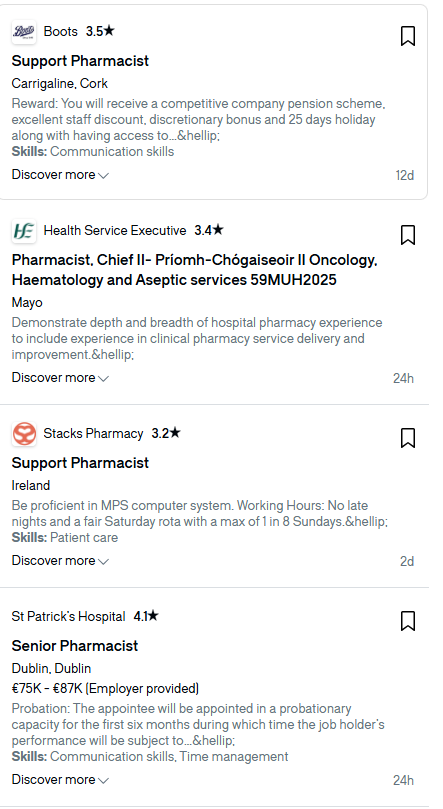The height and width of the screenshot is (809, 443).
Task: Expand Discover more on Senior Pharmacist job
Action: click(x=60, y=780)
